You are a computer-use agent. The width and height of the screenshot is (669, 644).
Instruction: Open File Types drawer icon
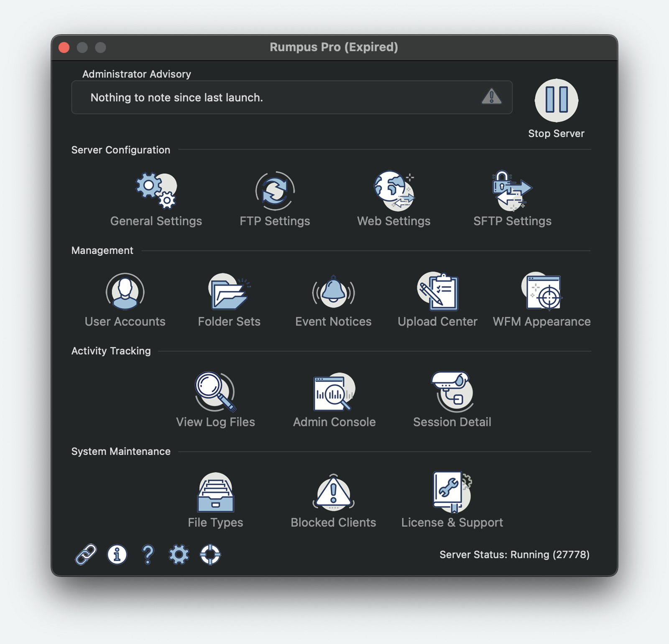click(215, 492)
